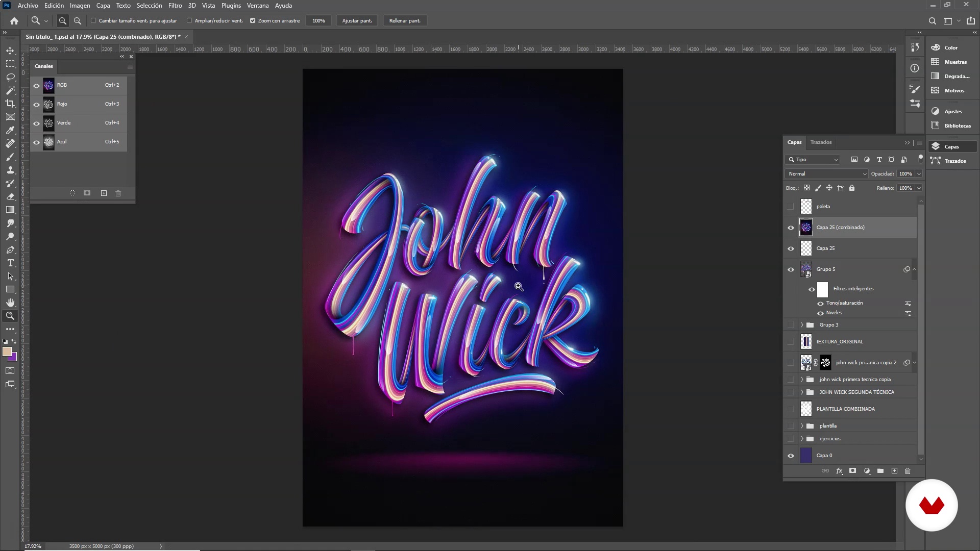980x551 pixels.
Task: Click the foreground color swatch
Action: tap(7, 352)
